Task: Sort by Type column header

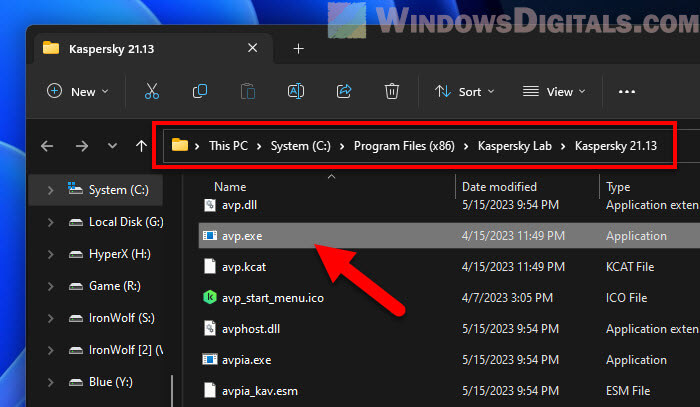Action: pyautogui.click(x=618, y=187)
